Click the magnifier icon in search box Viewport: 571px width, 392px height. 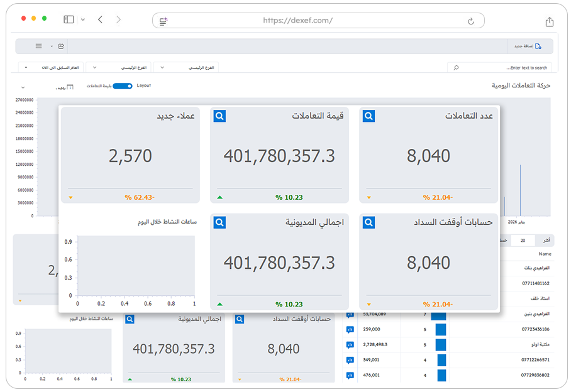click(456, 68)
